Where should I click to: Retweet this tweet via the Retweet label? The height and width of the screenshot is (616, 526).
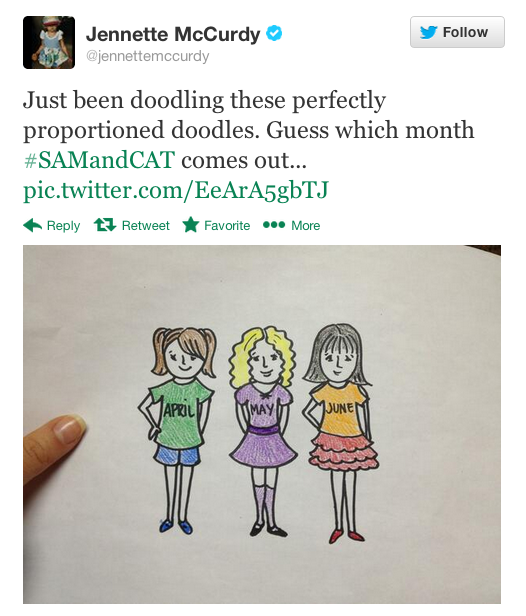pyautogui.click(x=145, y=226)
